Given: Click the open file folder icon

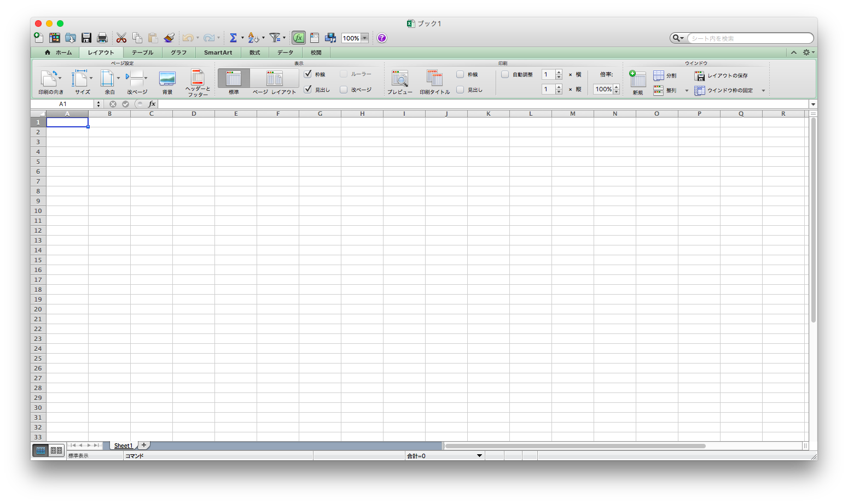Looking at the screenshot, I should pos(71,38).
